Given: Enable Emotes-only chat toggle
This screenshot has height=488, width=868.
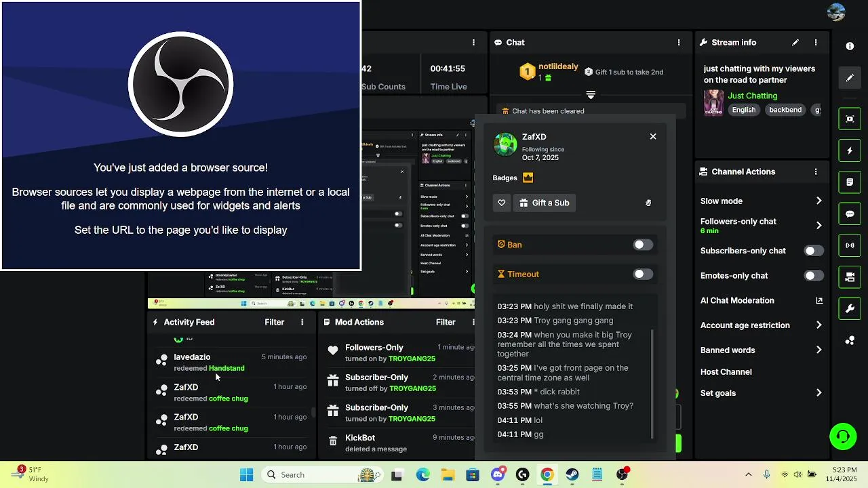Looking at the screenshot, I should [814, 276].
